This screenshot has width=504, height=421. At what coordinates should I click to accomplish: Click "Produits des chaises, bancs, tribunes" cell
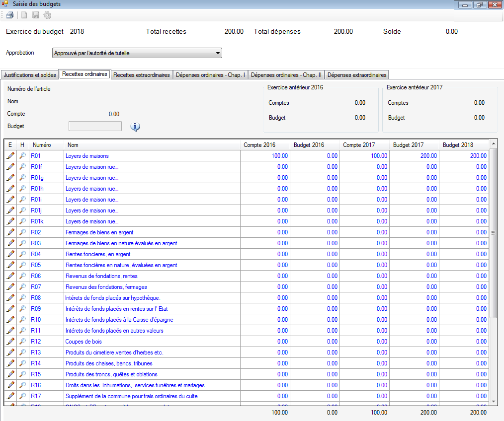(152, 363)
